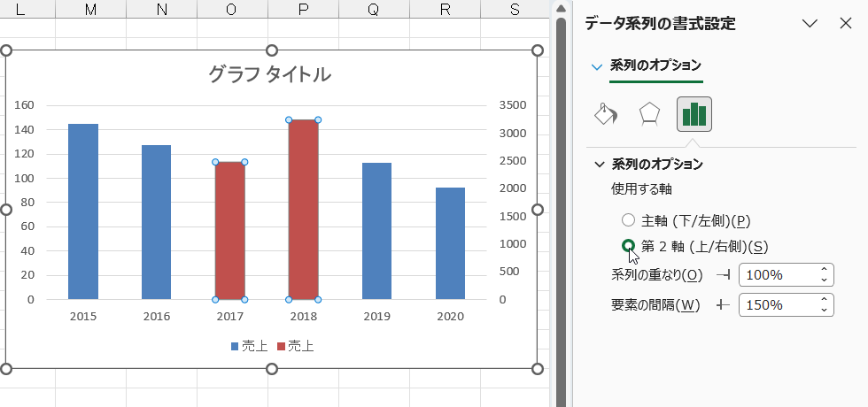
Task: Select 主軸 (下/左側) radio button
Action: pos(628,220)
